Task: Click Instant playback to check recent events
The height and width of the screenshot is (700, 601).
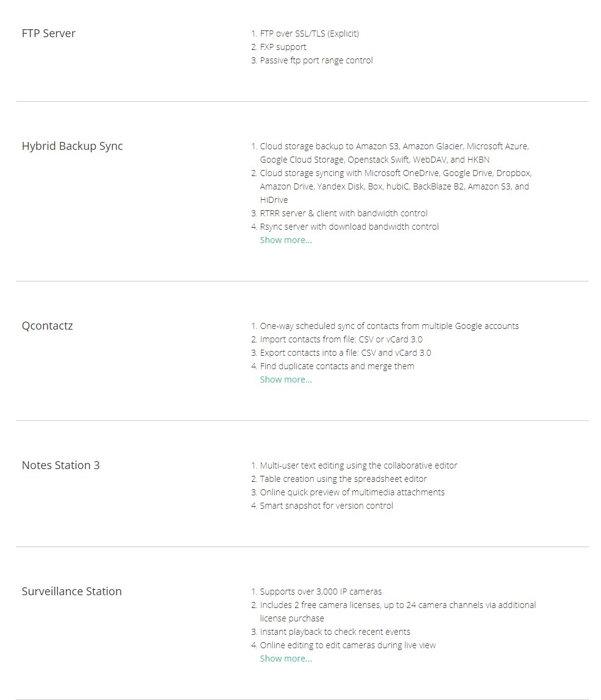Action: (x=335, y=632)
